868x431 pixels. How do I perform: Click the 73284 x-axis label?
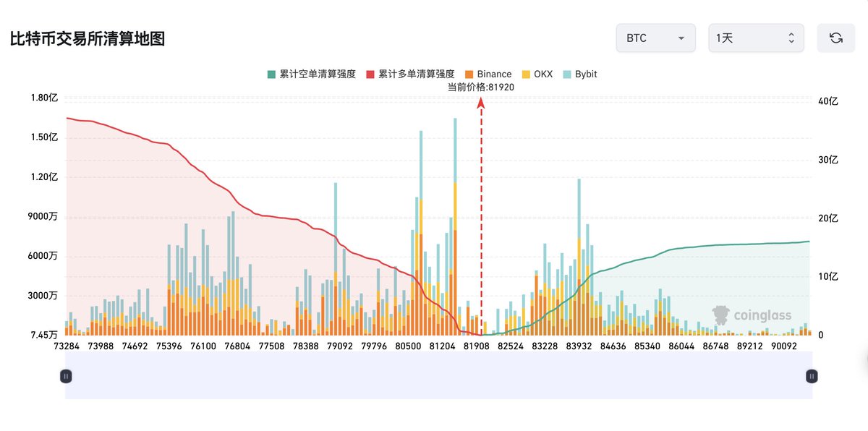coord(67,346)
